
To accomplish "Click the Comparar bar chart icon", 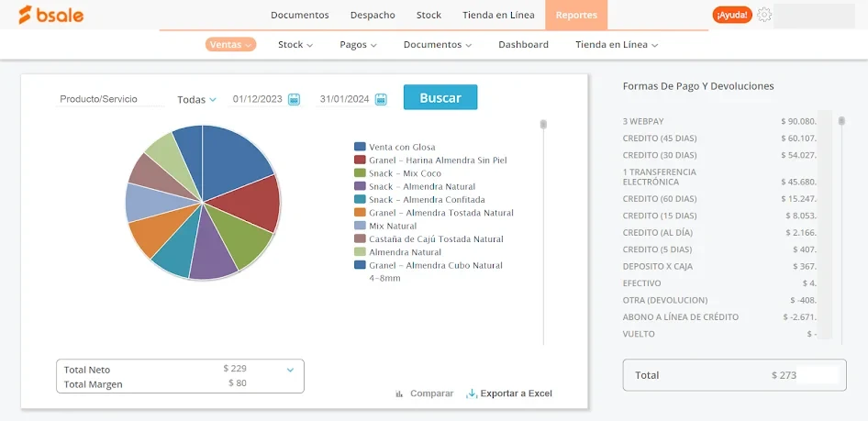I will tap(399, 393).
